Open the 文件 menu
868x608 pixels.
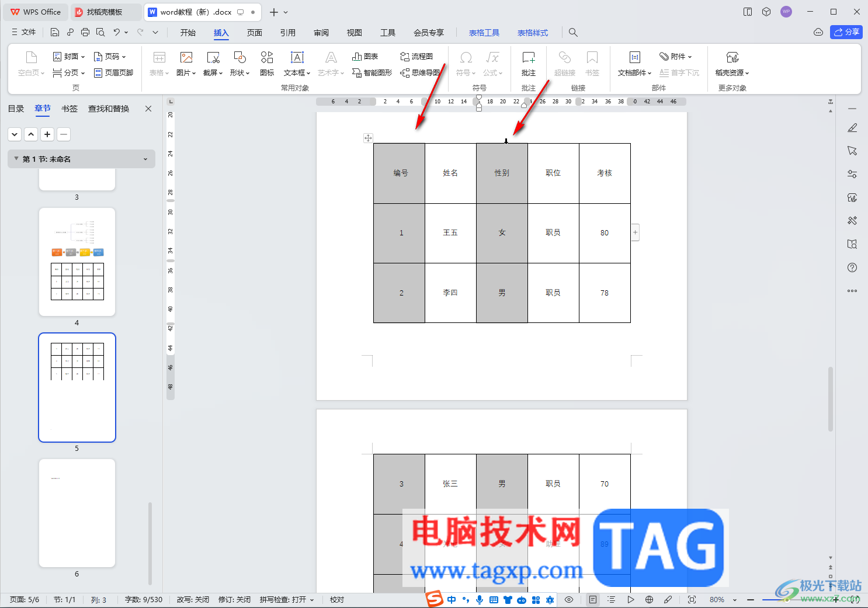click(x=24, y=32)
